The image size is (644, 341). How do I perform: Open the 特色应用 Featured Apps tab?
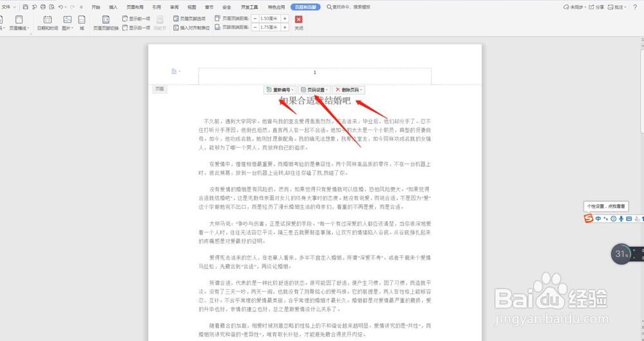(276, 7)
